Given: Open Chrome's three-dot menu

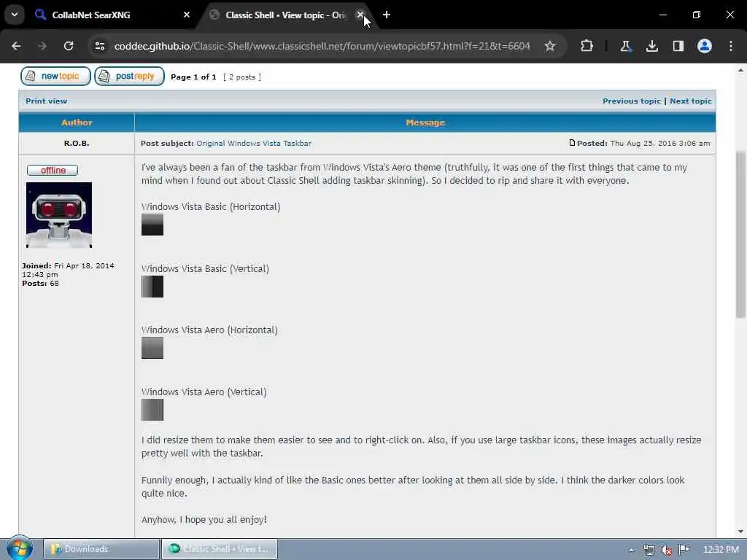Looking at the screenshot, I should click(x=731, y=46).
